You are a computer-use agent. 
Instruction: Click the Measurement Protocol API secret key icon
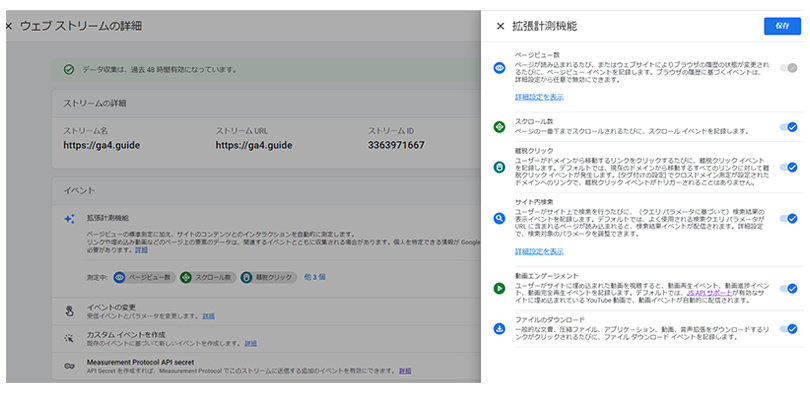click(x=69, y=366)
